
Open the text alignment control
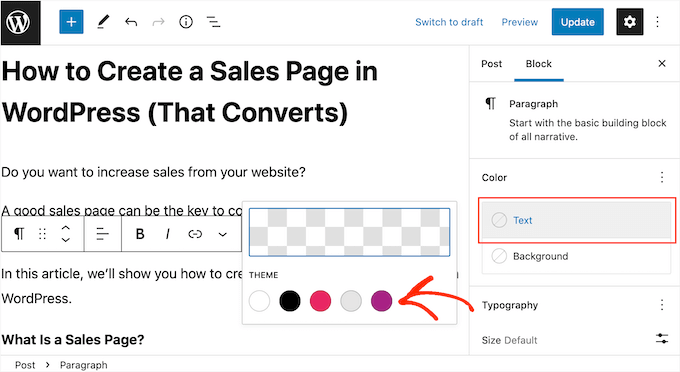[102, 234]
